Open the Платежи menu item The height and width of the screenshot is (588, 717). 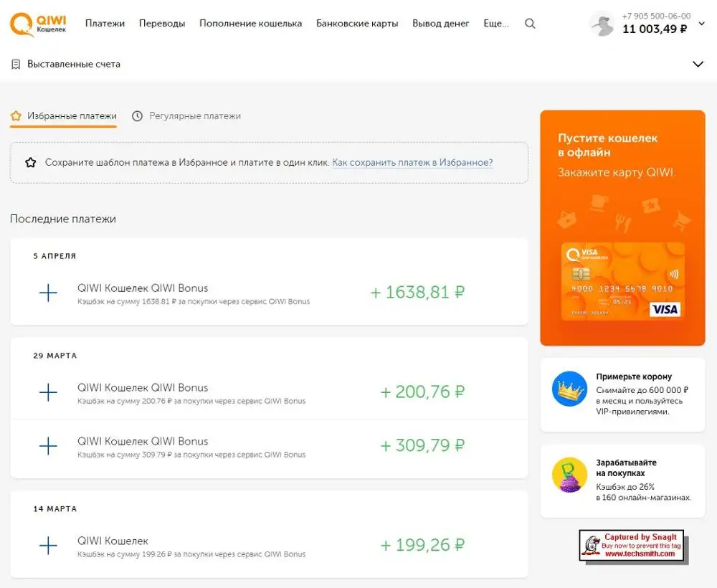point(105,24)
